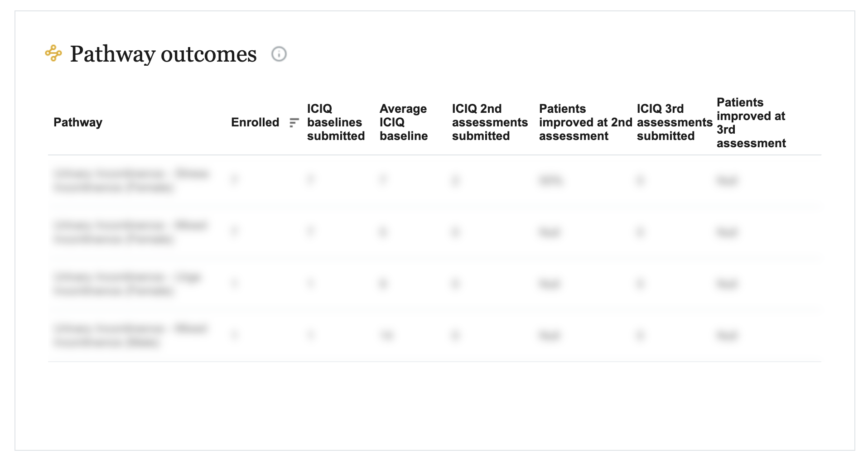Click the sort icon next to Enrolled
Image resolution: width=868 pixels, height=463 pixels.
point(294,123)
